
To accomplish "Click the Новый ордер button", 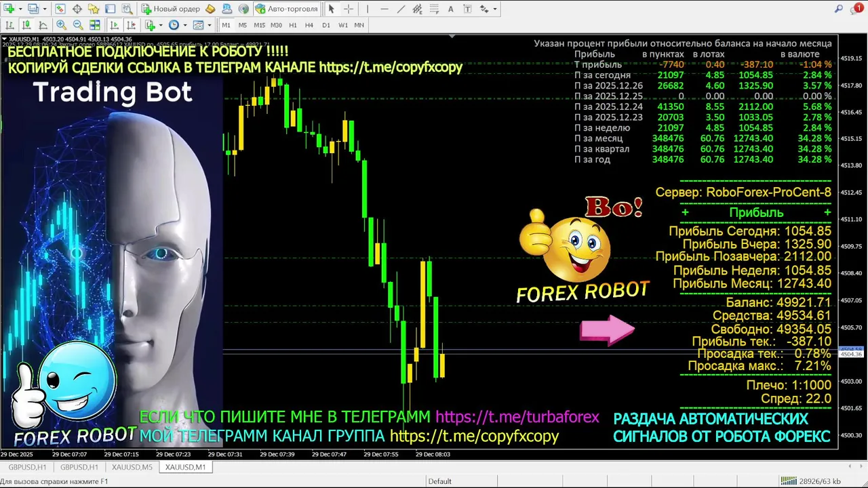I will click(170, 9).
